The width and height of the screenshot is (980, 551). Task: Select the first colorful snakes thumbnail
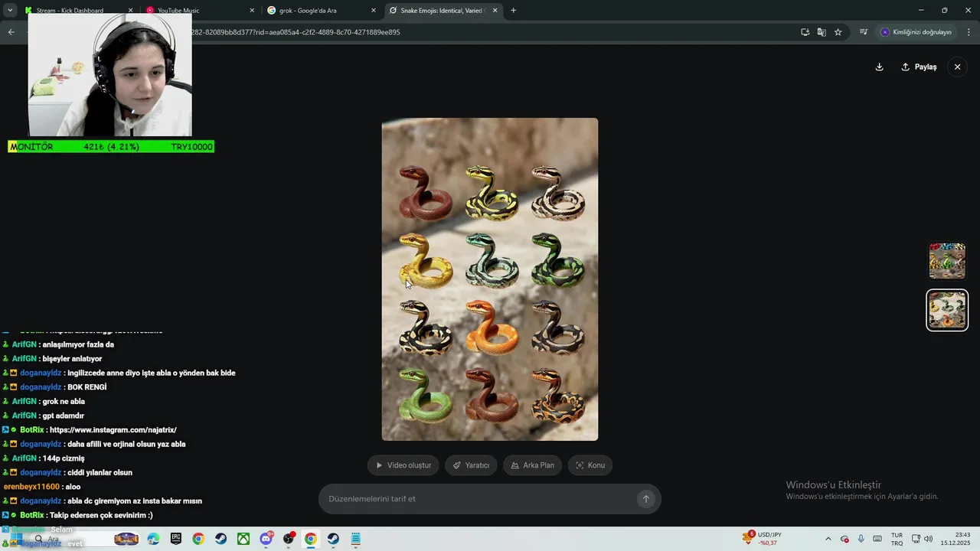[x=947, y=261]
